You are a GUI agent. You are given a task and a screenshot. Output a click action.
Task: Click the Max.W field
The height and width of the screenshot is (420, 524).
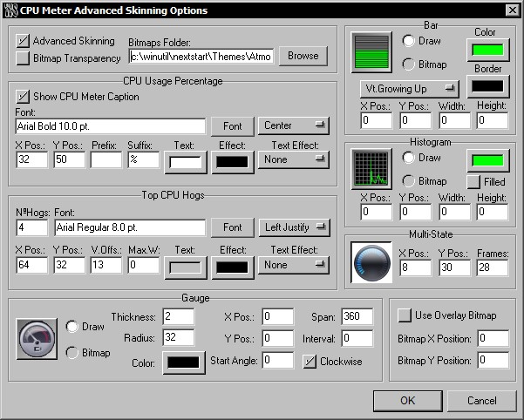pos(143,265)
